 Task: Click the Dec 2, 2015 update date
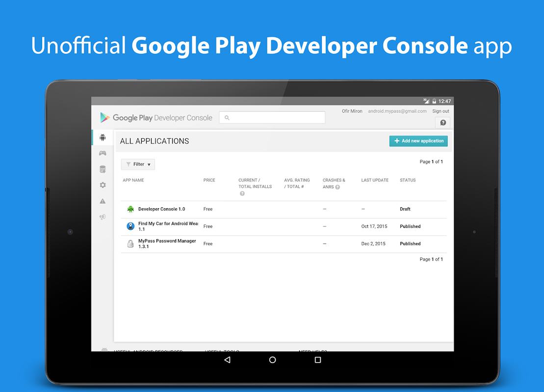point(373,244)
